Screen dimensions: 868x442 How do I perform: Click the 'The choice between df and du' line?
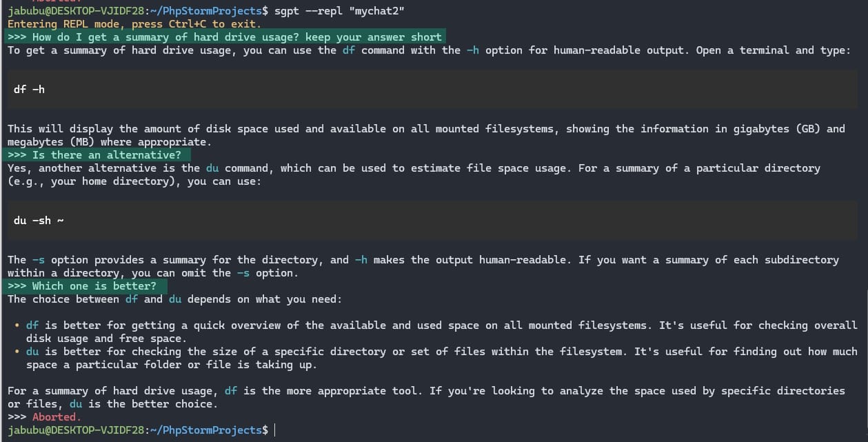tap(174, 299)
